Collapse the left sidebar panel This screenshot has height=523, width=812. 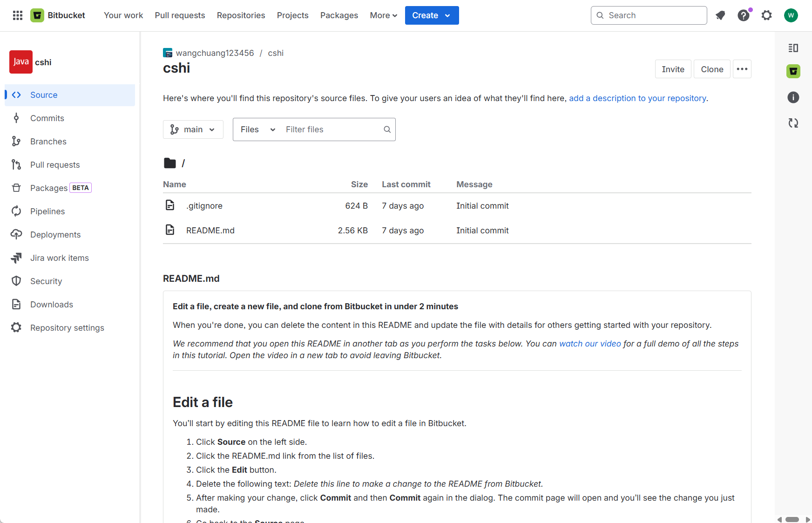click(793, 48)
